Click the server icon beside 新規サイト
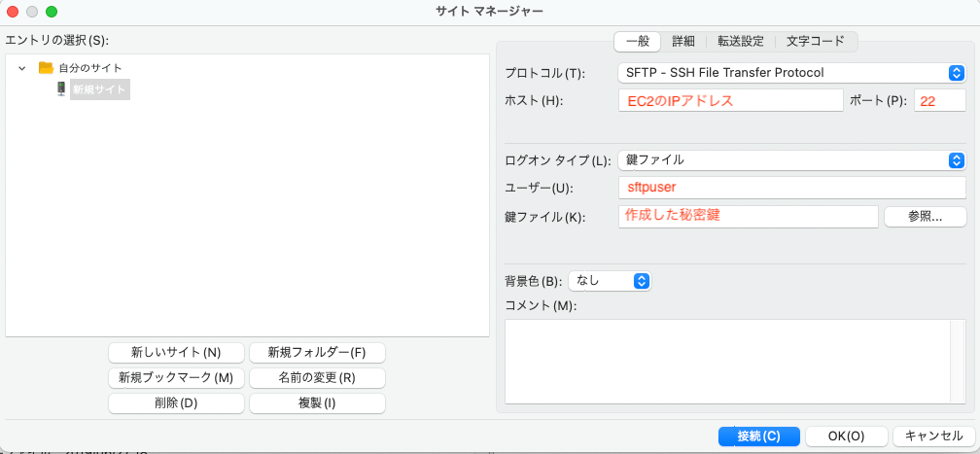980x454 pixels. (61, 88)
